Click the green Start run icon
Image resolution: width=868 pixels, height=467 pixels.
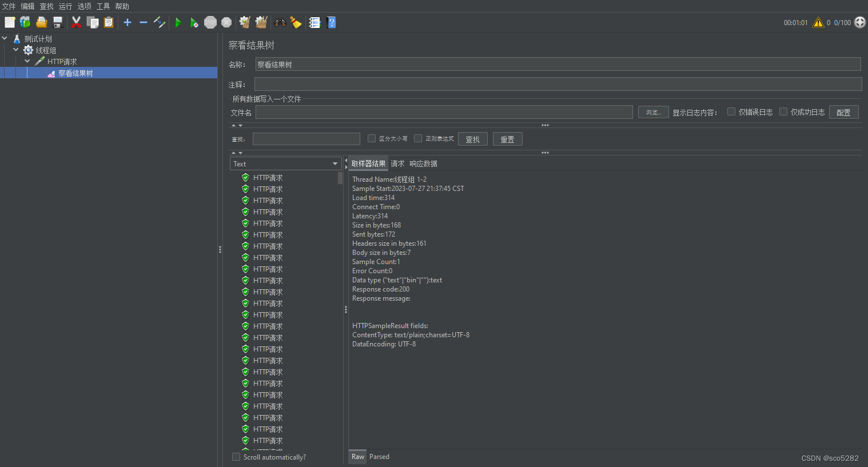[x=178, y=22]
